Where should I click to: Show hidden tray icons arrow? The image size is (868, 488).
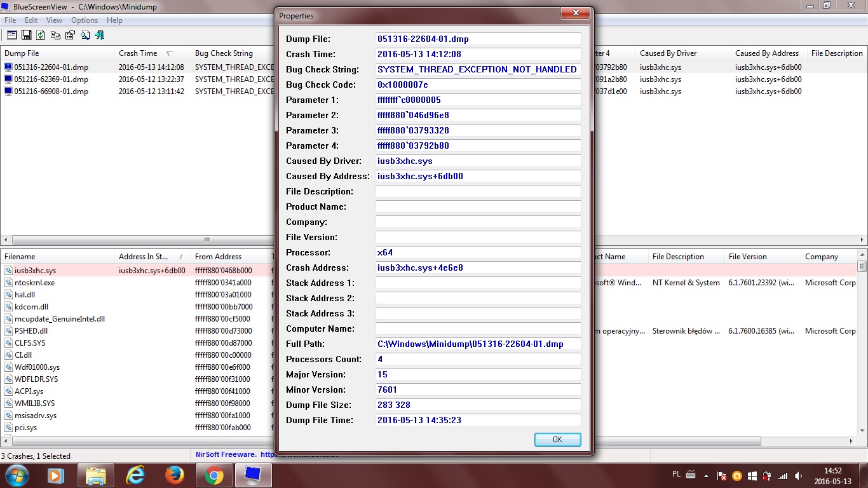707,476
